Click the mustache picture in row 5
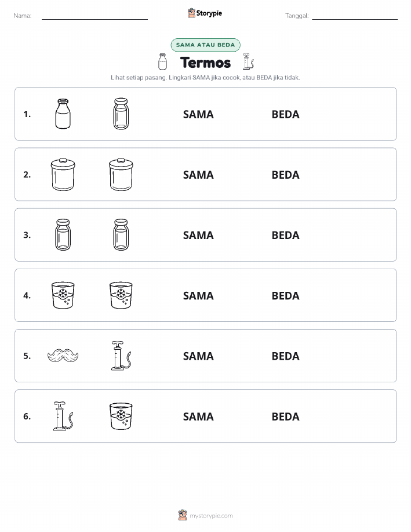 point(63,356)
